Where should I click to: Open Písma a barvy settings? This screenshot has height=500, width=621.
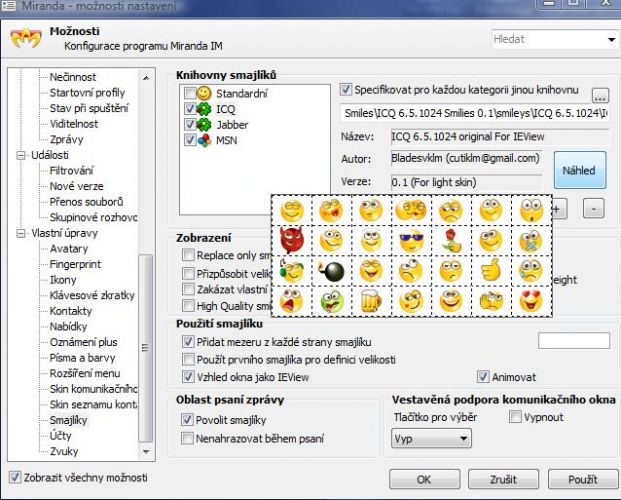tap(82, 358)
